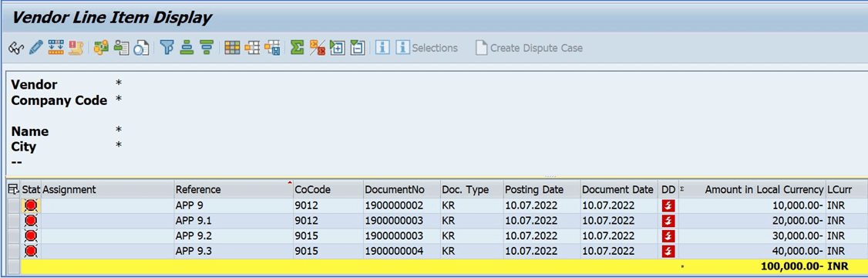
Task: Select the row selector for APP 9.2
Action: point(13,236)
